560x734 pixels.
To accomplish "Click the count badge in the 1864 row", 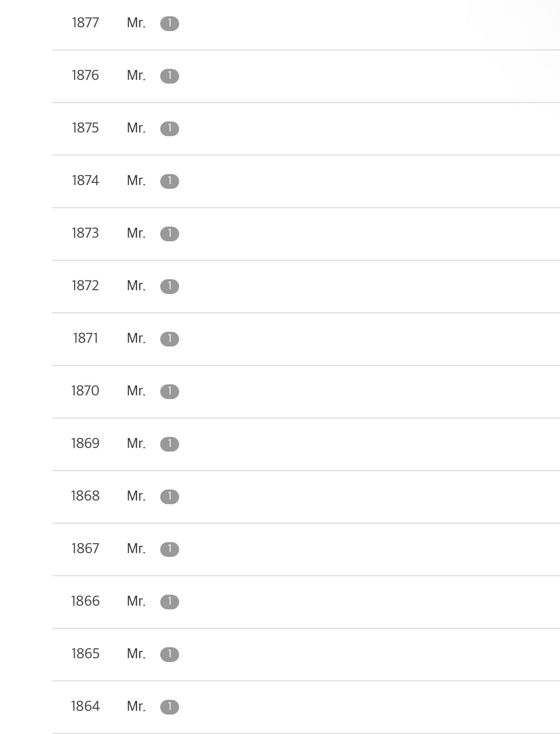I will pyautogui.click(x=169, y=707).
